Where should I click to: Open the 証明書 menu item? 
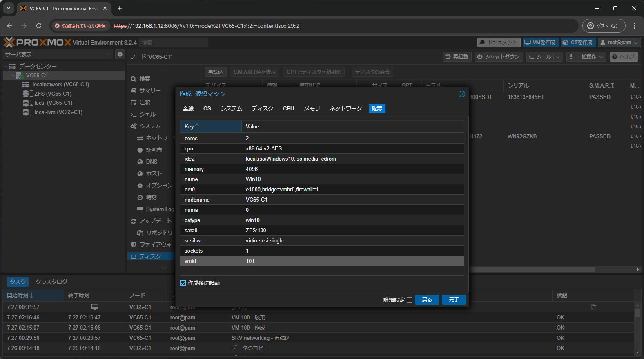click(x=154, y=150)
